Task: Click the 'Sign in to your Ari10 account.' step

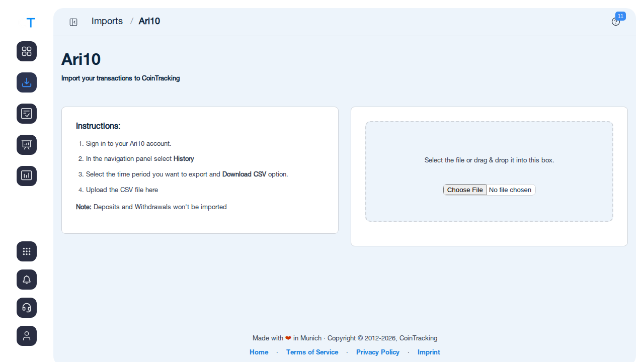Action: [129, 143]
